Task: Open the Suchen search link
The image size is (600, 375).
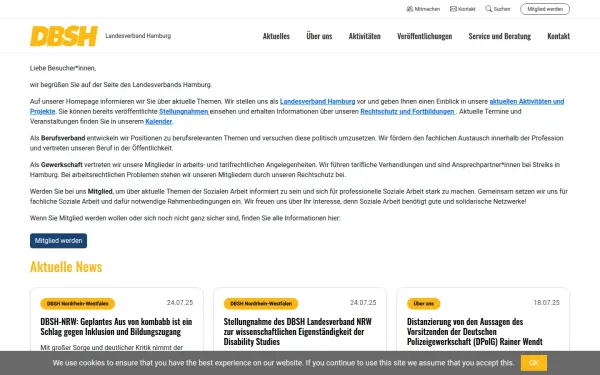Action: (498, 9)
